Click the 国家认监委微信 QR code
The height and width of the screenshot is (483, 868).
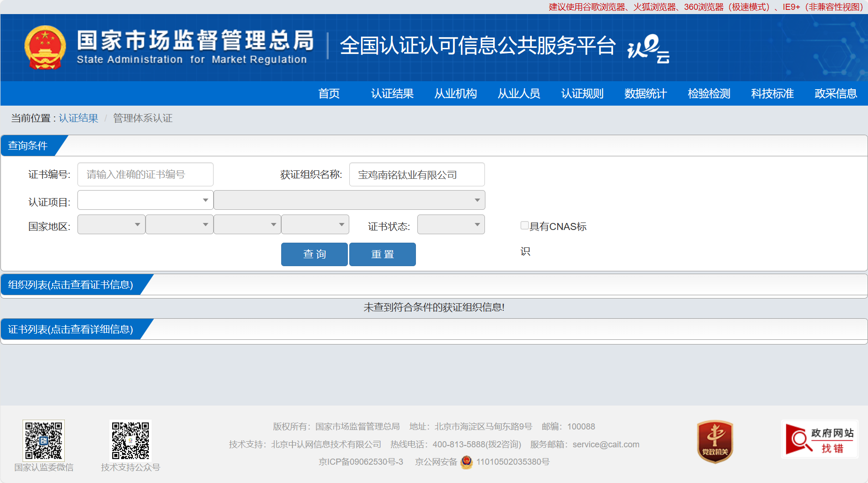tap(44, 440)
